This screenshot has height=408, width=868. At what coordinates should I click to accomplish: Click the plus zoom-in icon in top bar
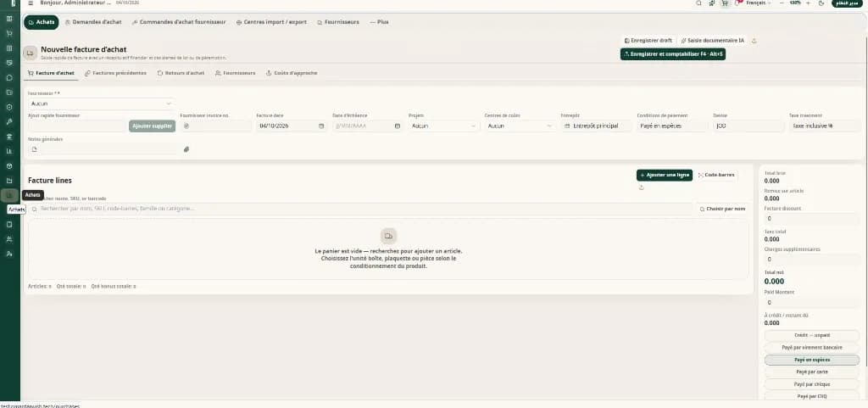(x=808, y=3)
